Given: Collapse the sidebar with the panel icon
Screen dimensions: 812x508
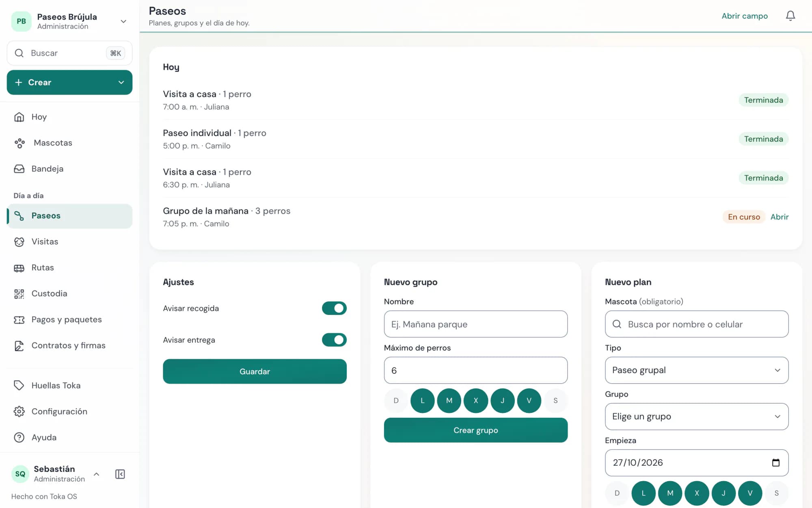Looking at the screenshot, I should (120, 474).
